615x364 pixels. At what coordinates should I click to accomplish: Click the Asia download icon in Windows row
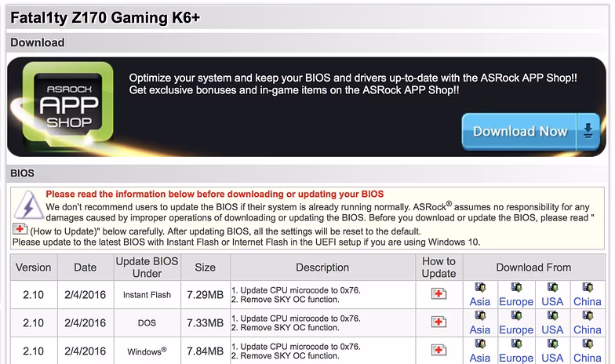click(x=480, y=344)
